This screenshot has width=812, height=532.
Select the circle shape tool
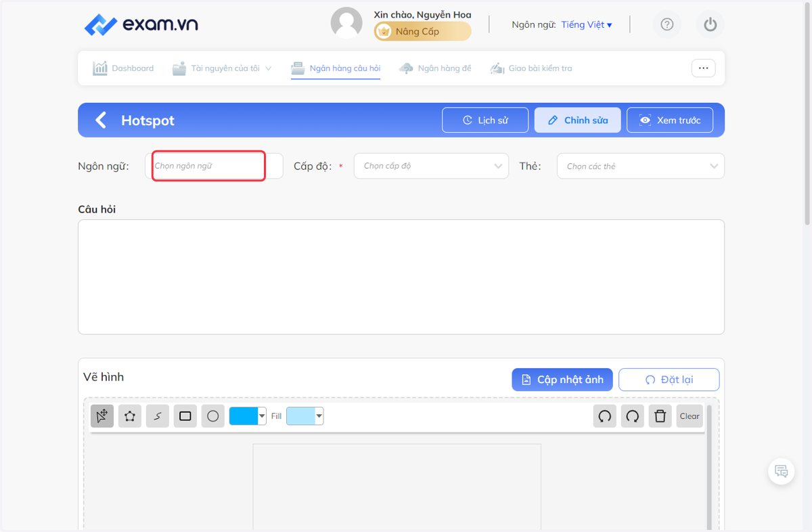tap(213, 416)
